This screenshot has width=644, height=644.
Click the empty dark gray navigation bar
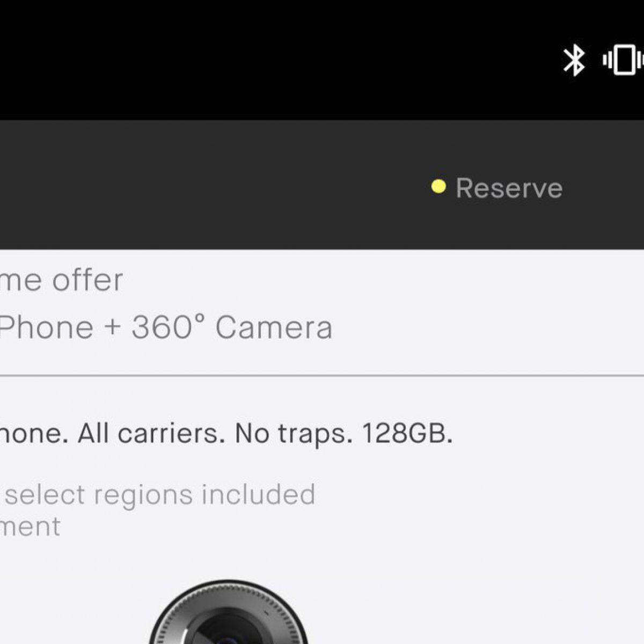click(215, 185)
